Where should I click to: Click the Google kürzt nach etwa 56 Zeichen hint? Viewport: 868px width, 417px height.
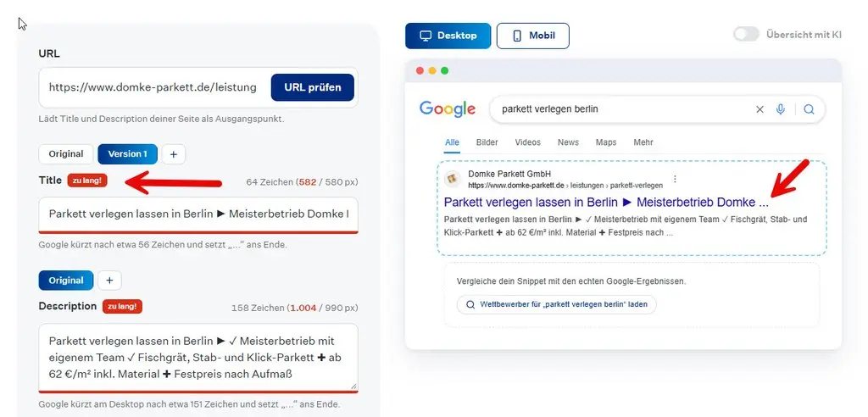point(163,244)
